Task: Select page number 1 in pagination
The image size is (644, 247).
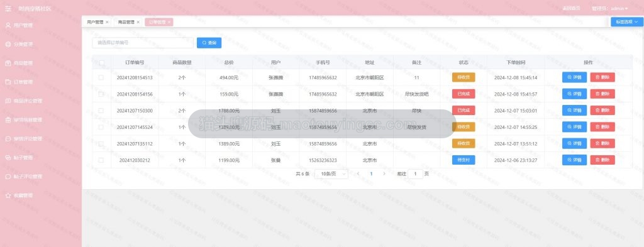Action: [x=371, y=174]
